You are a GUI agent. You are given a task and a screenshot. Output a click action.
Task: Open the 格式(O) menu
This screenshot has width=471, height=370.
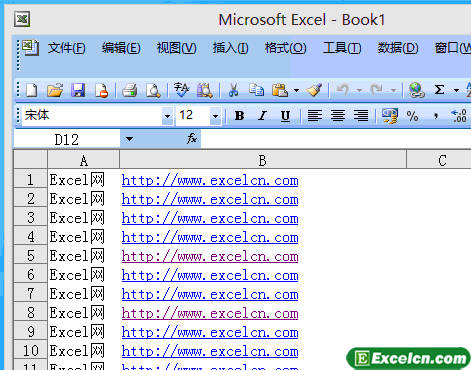coord(286,48)
